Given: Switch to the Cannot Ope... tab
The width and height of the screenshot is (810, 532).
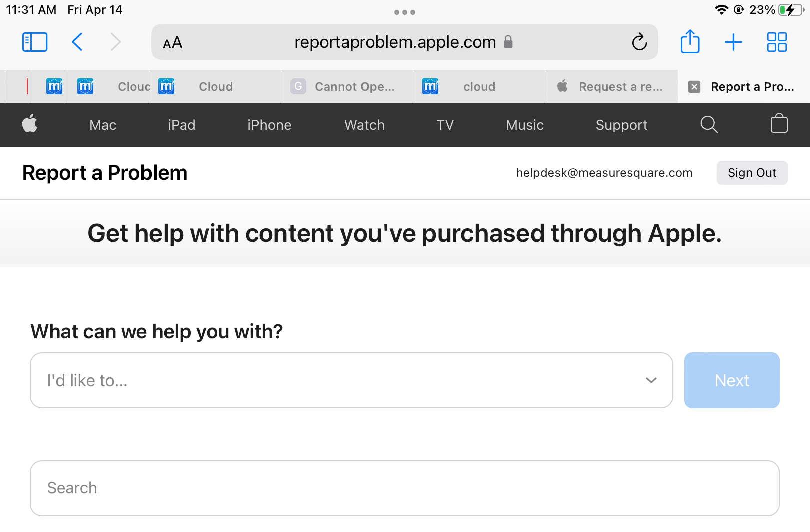Looking at the screenshot, I should click(x=348, y=87).
